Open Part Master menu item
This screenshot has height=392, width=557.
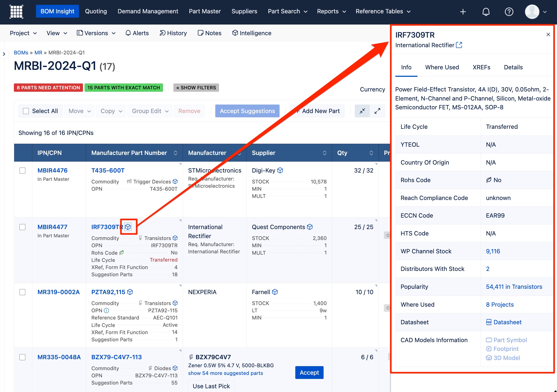coord(205,11)
